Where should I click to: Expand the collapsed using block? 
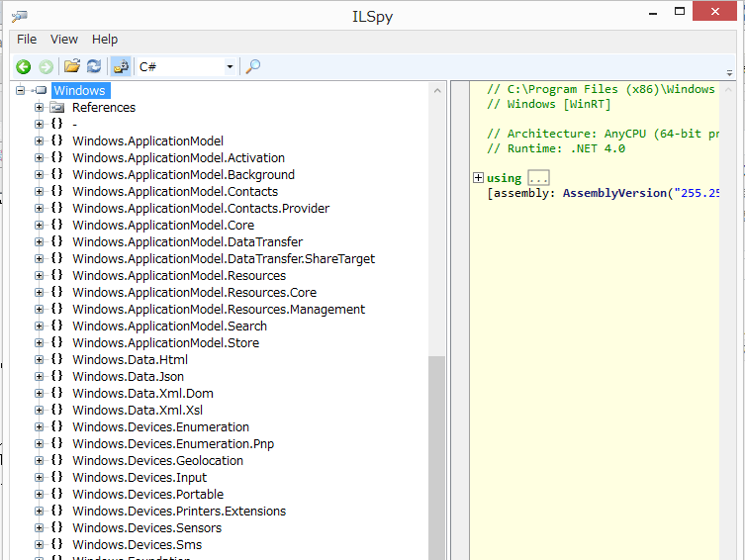pos(479,178)
